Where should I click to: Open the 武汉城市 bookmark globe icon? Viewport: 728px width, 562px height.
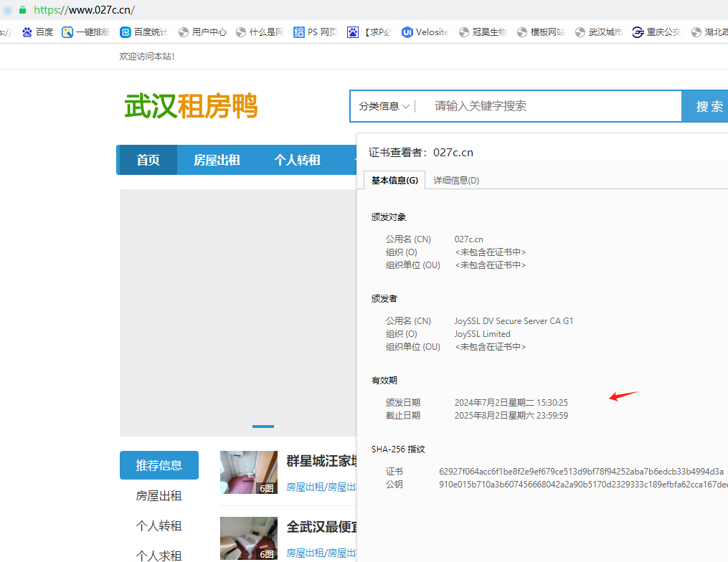click(x=580, y=32)
